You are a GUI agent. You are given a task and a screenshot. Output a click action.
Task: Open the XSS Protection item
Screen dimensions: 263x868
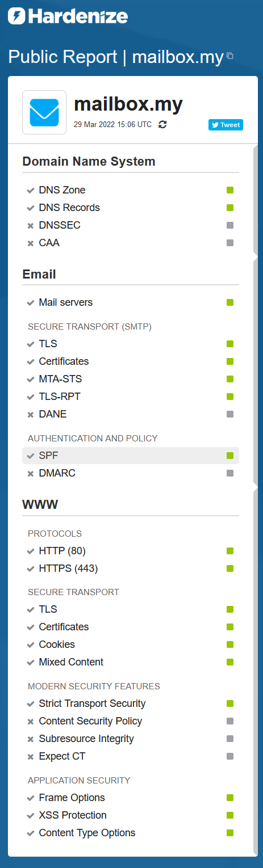point(131,815)
